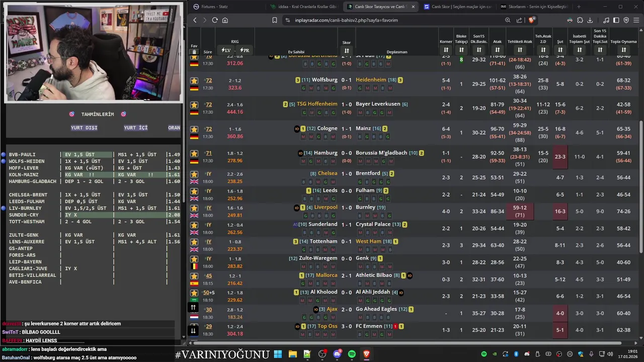Switch to iddaa Kral Oranlarla tab
The width and height of the screenshot is (644, 362).
coord(303,7)
